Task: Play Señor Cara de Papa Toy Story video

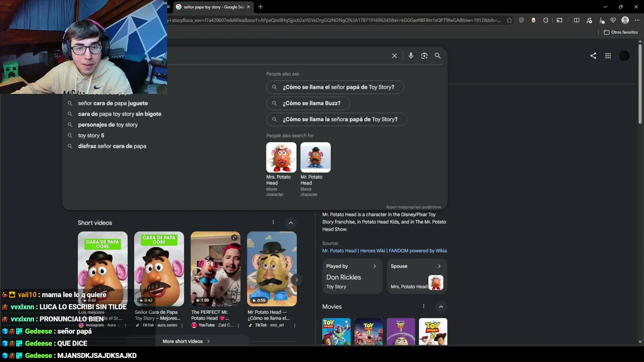Action: [159, 268]
